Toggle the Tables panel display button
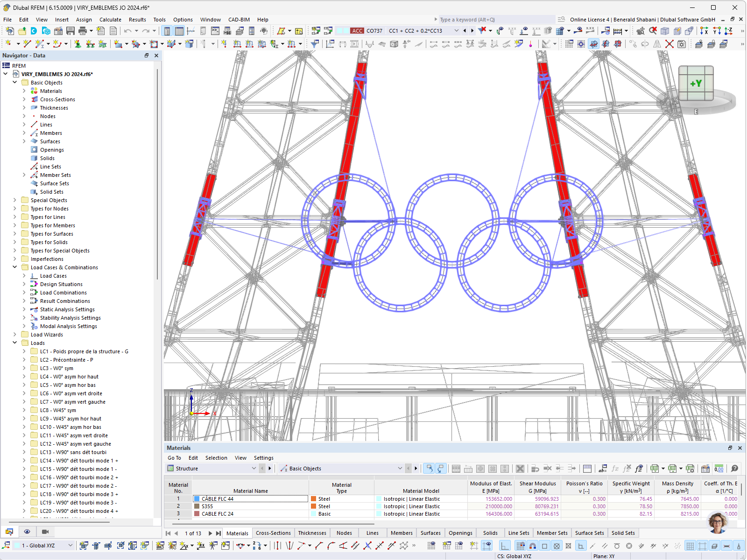 (x=179, y=31)
